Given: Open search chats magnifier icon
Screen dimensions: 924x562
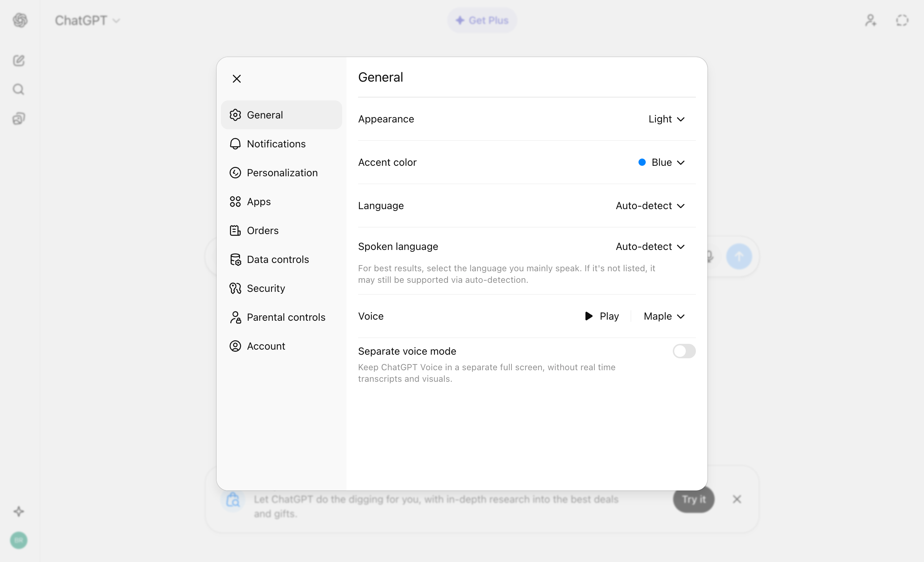Looking at the screenshot, I should (x=19, y=89).
